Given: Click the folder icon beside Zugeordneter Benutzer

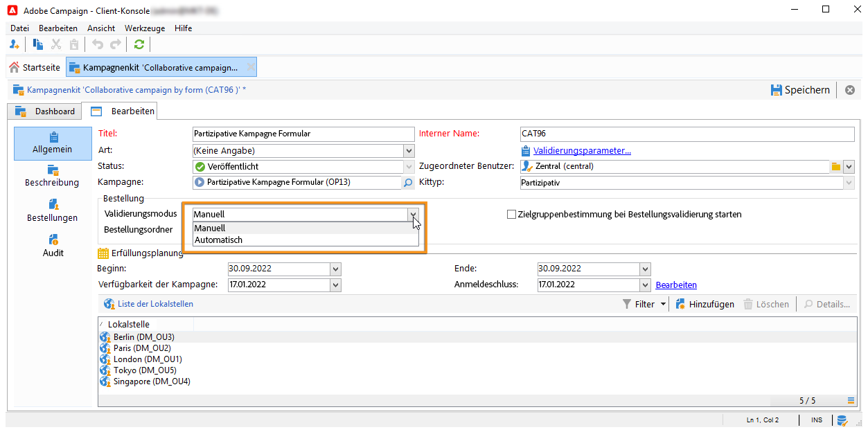Looking at the screenshot, I should click(x=836, y=167).
